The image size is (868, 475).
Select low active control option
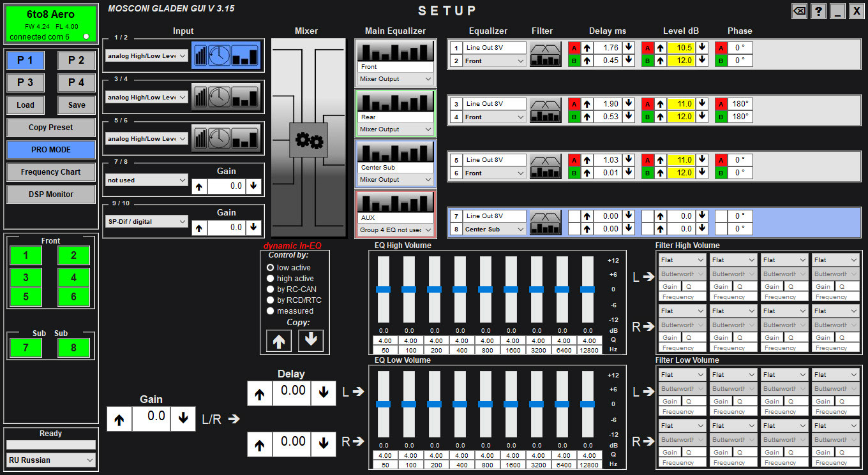pyautogui.click(x=290, y=268)
